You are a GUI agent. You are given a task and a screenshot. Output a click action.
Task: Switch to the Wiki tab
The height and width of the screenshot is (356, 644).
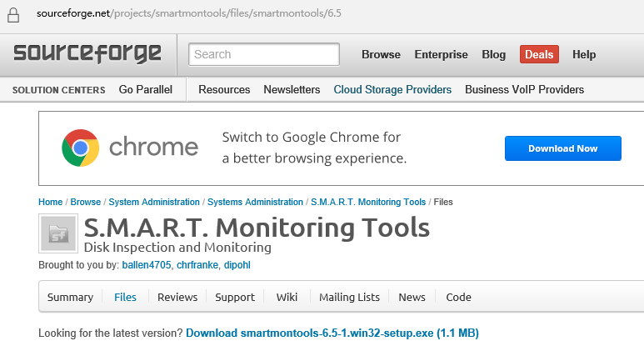(287, 297)
